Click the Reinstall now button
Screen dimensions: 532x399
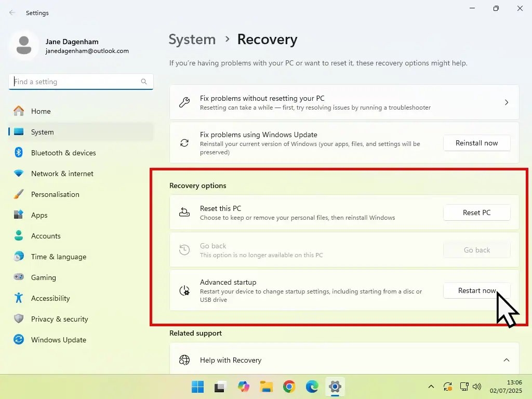[x=476, y=143]
